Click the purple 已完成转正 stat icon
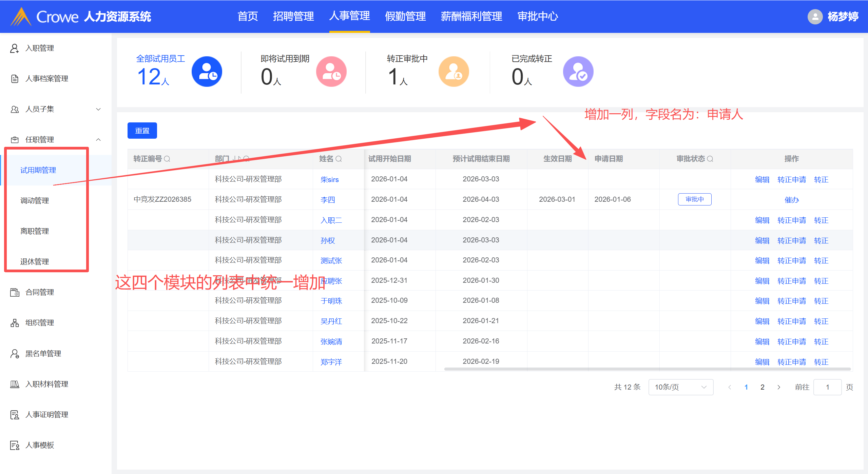The height and width of the screenshot is (474, 868). tap(578, 72)
